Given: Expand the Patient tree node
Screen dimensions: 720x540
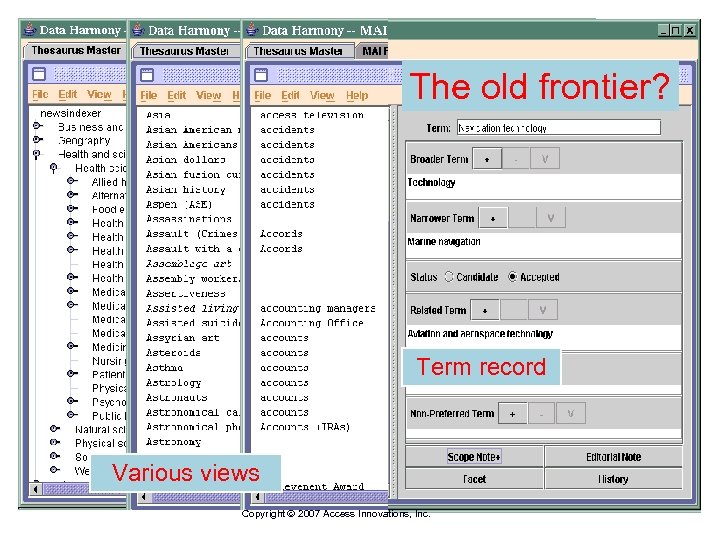Looking at the screenshot, I should [72, 374].
